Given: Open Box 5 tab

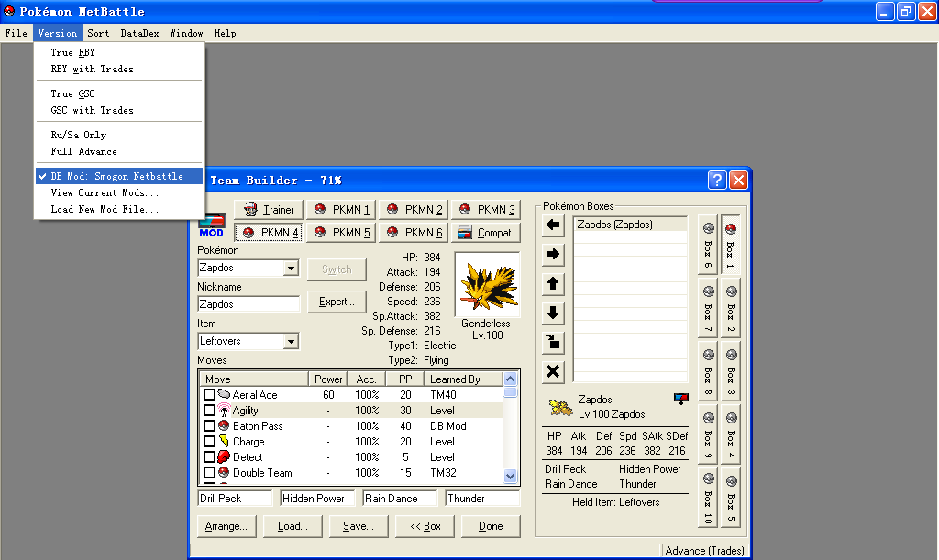Looking at the screenshot, I should click(731, 499).
